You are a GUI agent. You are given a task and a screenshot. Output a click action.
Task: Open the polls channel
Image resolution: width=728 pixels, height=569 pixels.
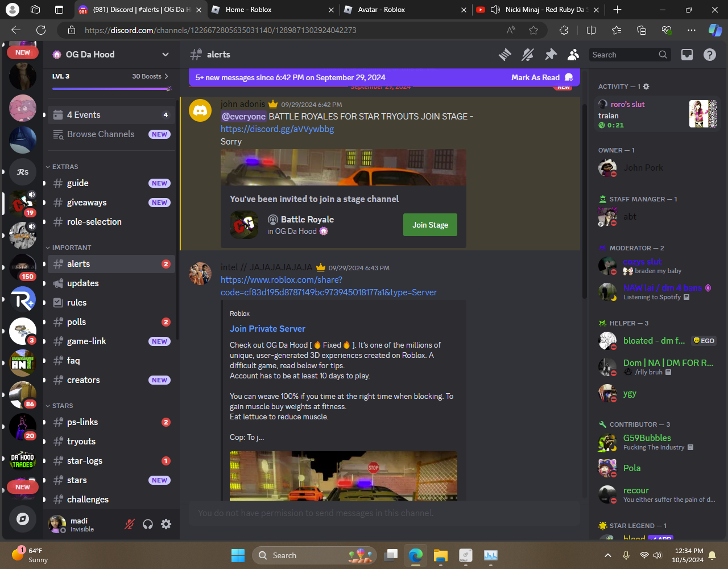tap(111, 322)
